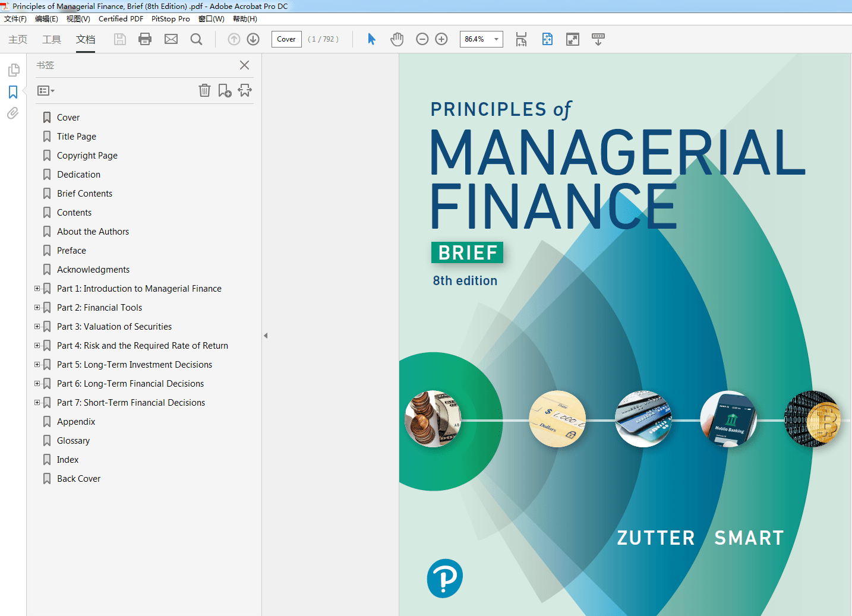Open Acknowledgments bookmark
This screenshot has height=616, width=852.
click(x=93, y=270)
